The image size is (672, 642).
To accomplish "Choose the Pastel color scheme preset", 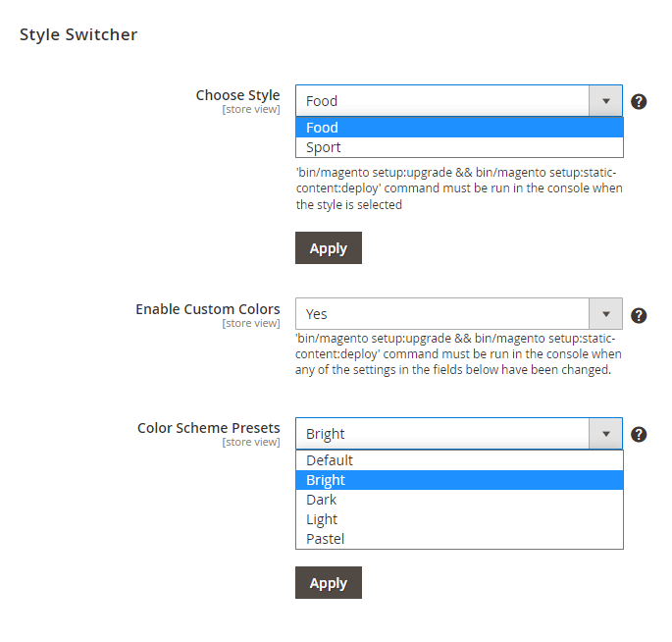I will pyautogui.click(x=459, y=539).
